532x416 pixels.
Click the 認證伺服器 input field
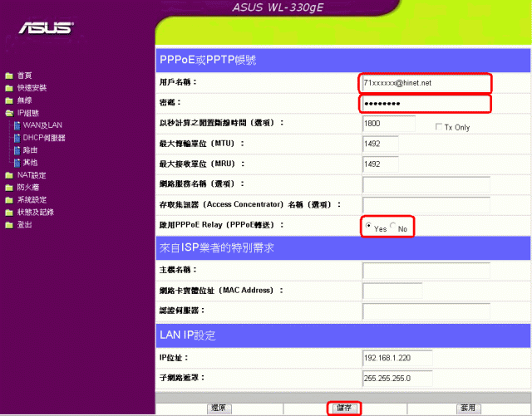[x=426, y=311]
